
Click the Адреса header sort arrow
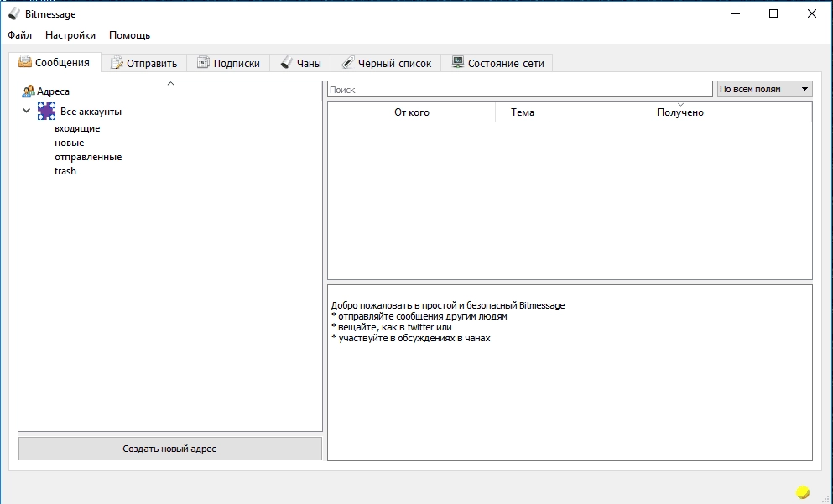point(170,83)
